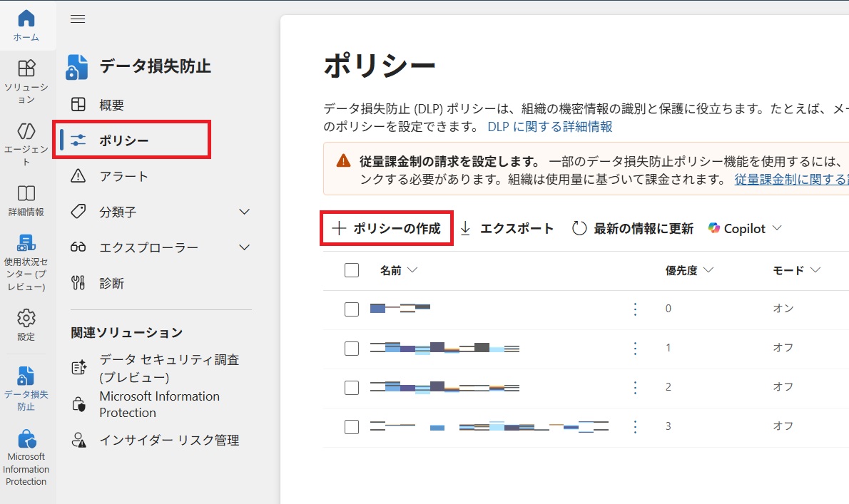Open more options for priority 1 policy

pos(635,348)
